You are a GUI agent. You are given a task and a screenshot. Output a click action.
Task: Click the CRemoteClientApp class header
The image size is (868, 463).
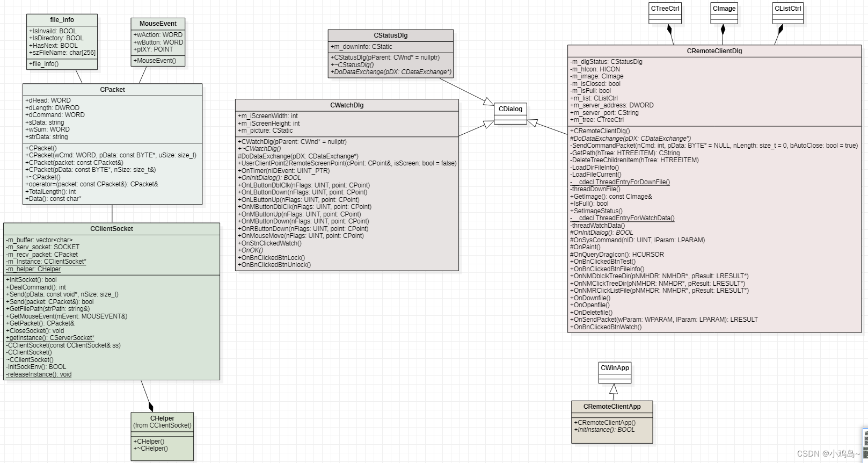612,407
